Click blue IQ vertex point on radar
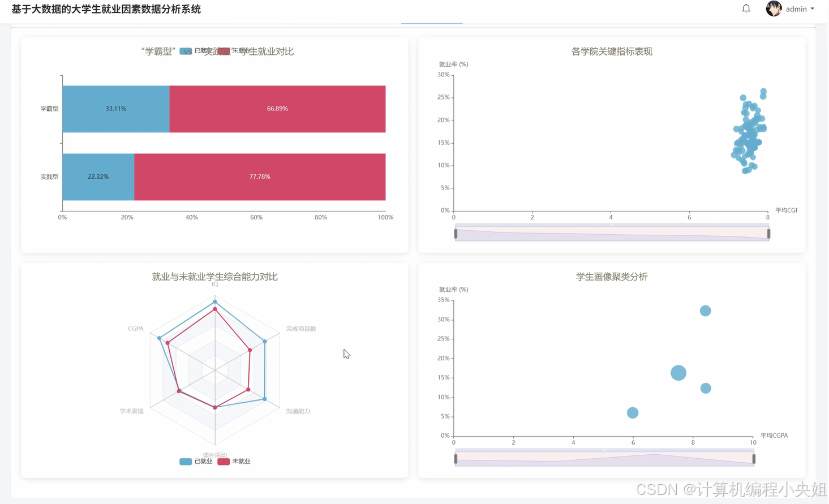Screen dimensions: 829x504 (x=215, y=302)
